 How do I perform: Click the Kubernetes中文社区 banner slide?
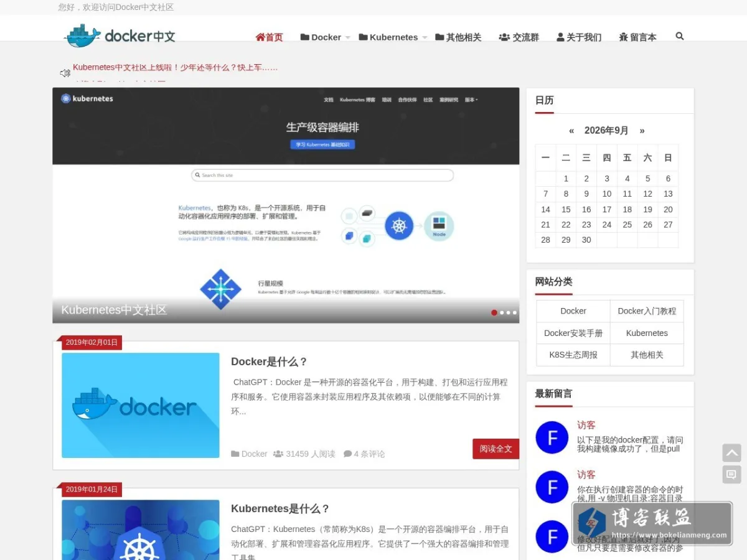[x=286, y=205]
